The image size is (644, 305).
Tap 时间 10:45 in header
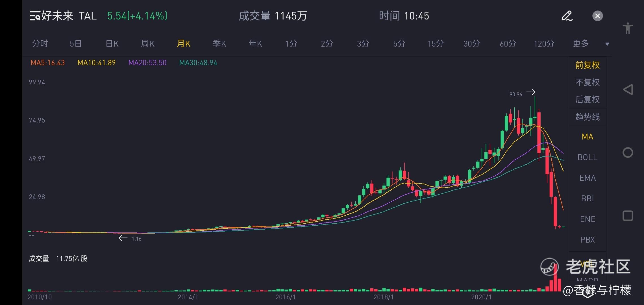404,16
